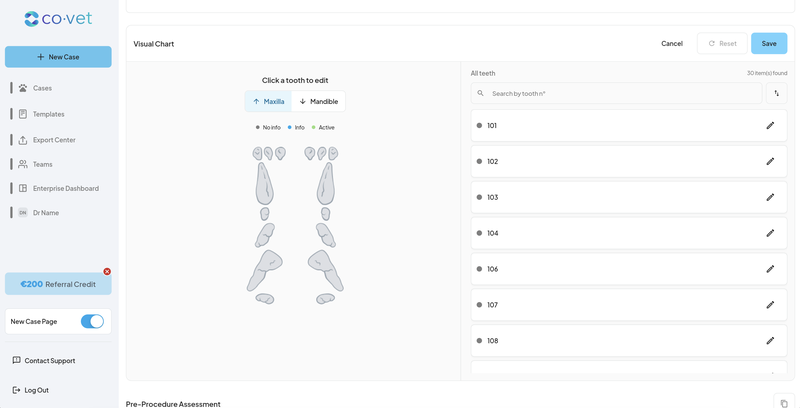
Task: Focus the Search by tooth n° field
Action: (x=616, y=93)
